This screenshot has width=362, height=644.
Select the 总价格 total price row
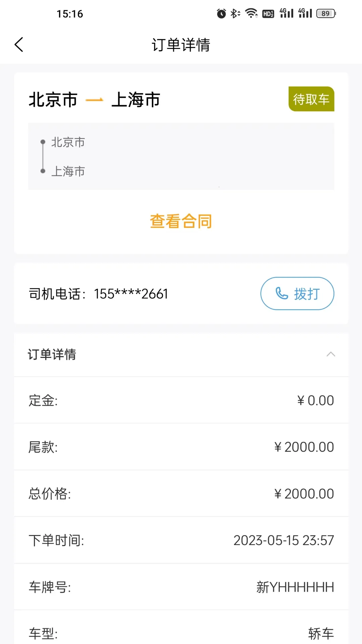(x=181, y=494)
